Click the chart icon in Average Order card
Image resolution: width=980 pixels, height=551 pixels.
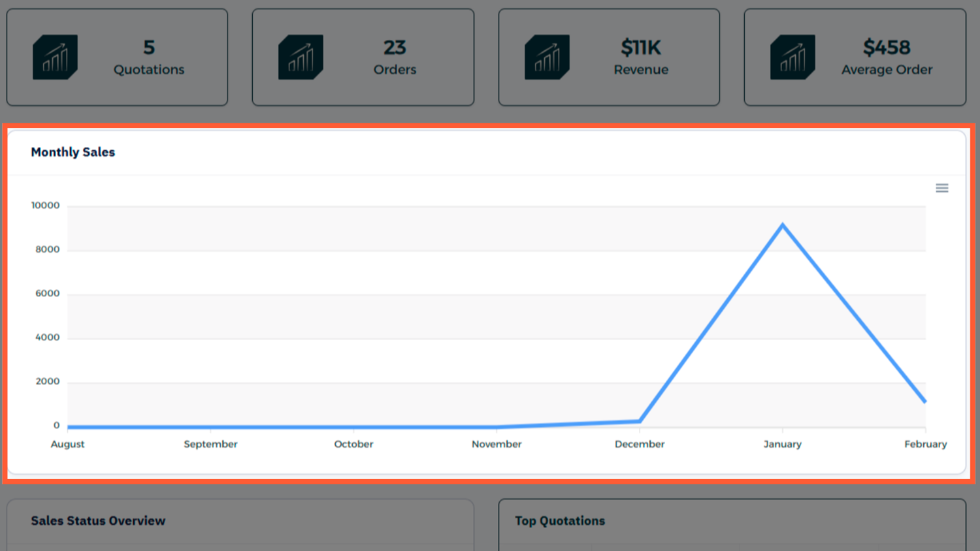(792, 57)
